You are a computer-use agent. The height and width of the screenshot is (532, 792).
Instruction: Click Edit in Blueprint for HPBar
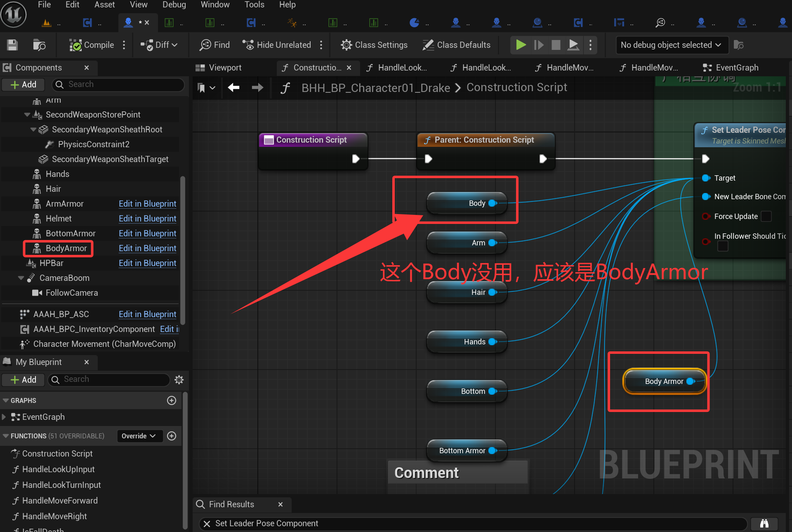point(147,263)
